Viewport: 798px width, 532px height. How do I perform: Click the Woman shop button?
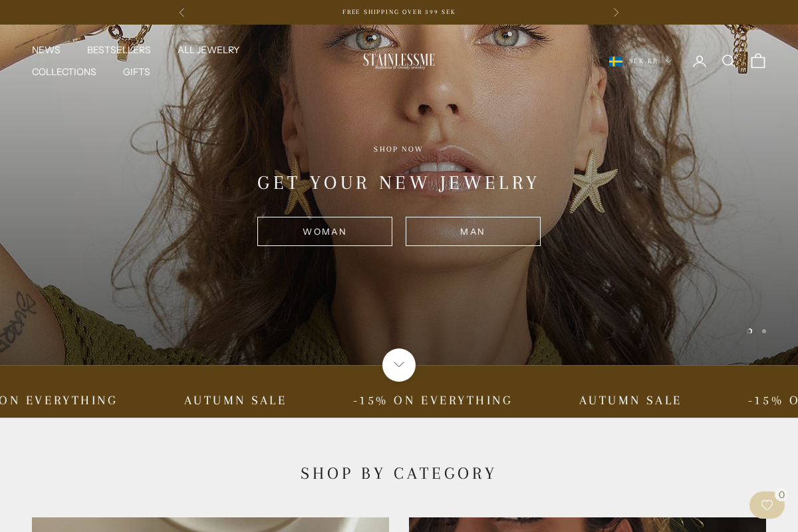coord(325,231)
